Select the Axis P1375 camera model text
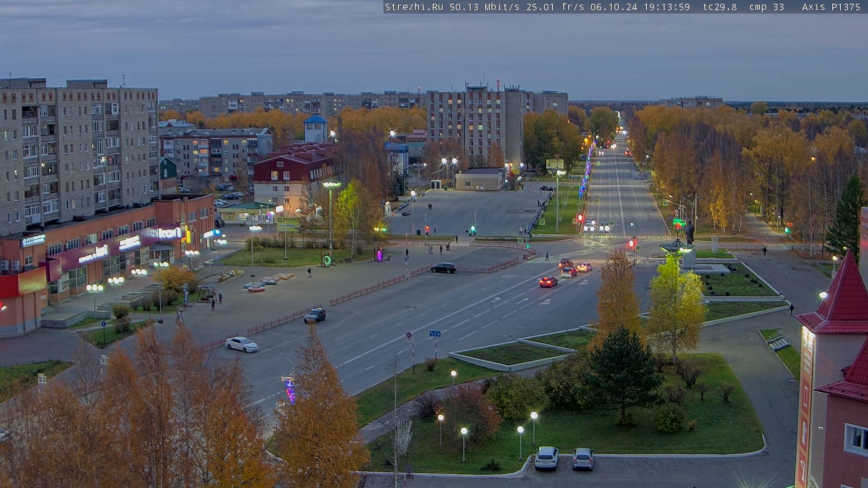Image resolution: width=868 pixels, height=488 pixels. (831, 7)
